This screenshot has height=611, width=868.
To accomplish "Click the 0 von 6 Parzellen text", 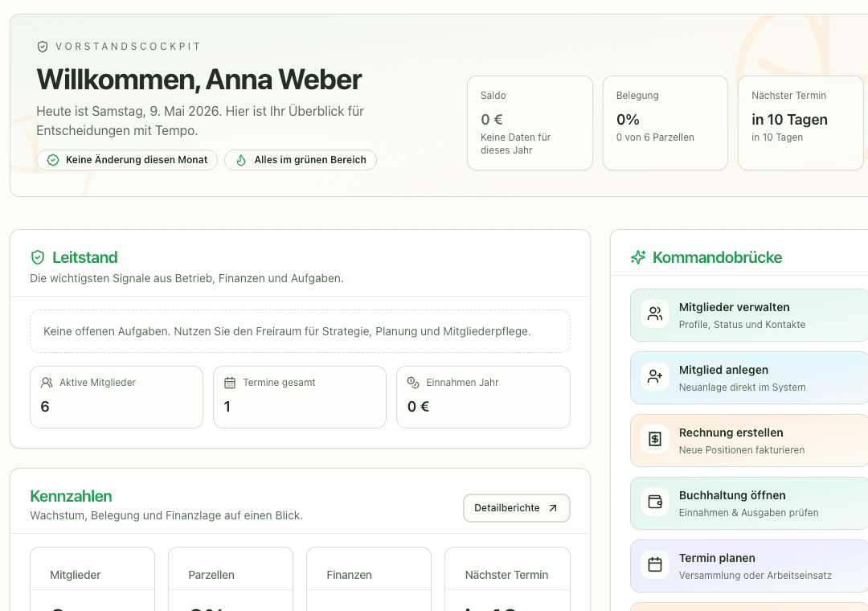I will tap(655, 137).
